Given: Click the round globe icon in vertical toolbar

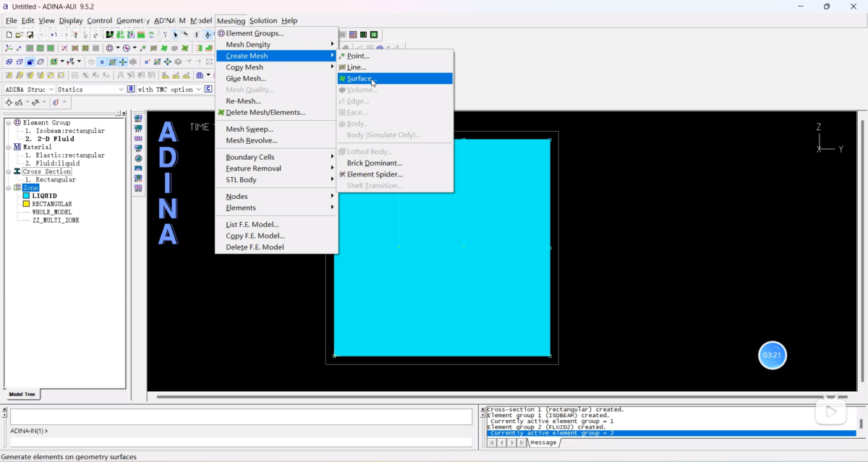Looking at the screenshot, I should coord(138,158).
